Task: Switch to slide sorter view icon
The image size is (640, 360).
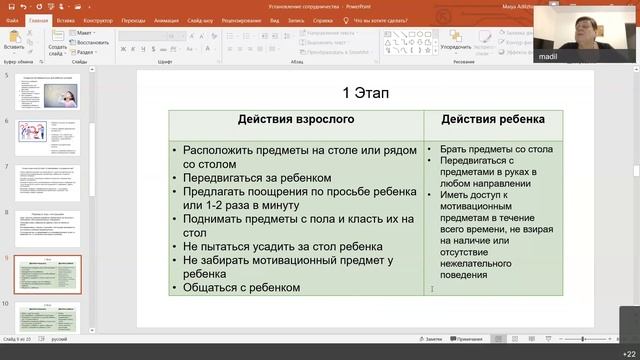Action: point(515,339)
